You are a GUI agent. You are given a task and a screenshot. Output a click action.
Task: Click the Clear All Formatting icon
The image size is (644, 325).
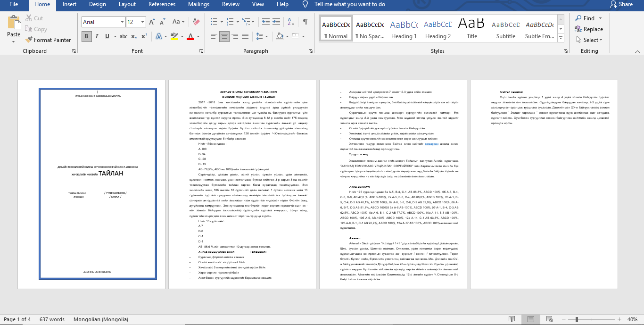(197, 22)
